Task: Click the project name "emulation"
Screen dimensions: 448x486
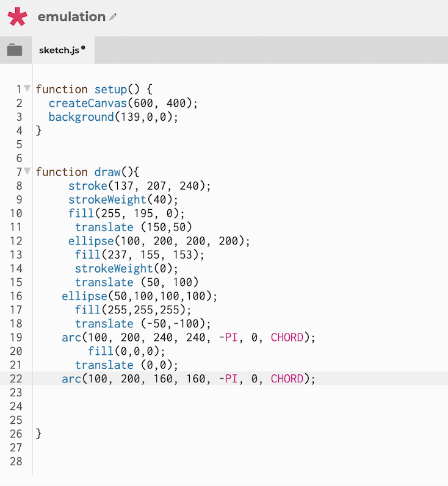Action: coord(71,17)
